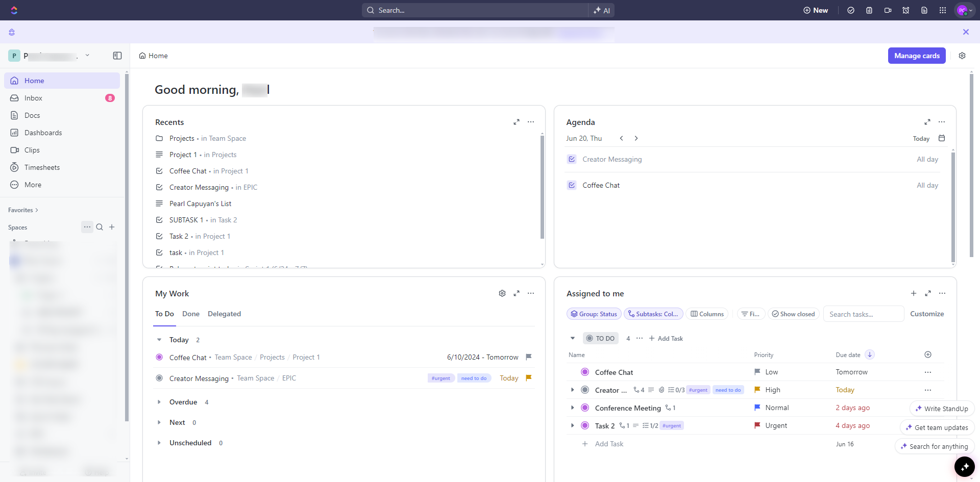Toggle Coffee Chat status in Assigned to me
This screenshot has width=980, height=482.
[585, 372]
